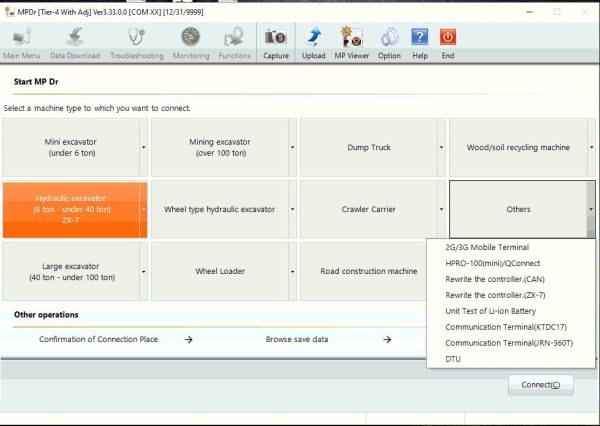Select Dump Truck machine type
Screen dimensions: 600x426
pos(369,147)
